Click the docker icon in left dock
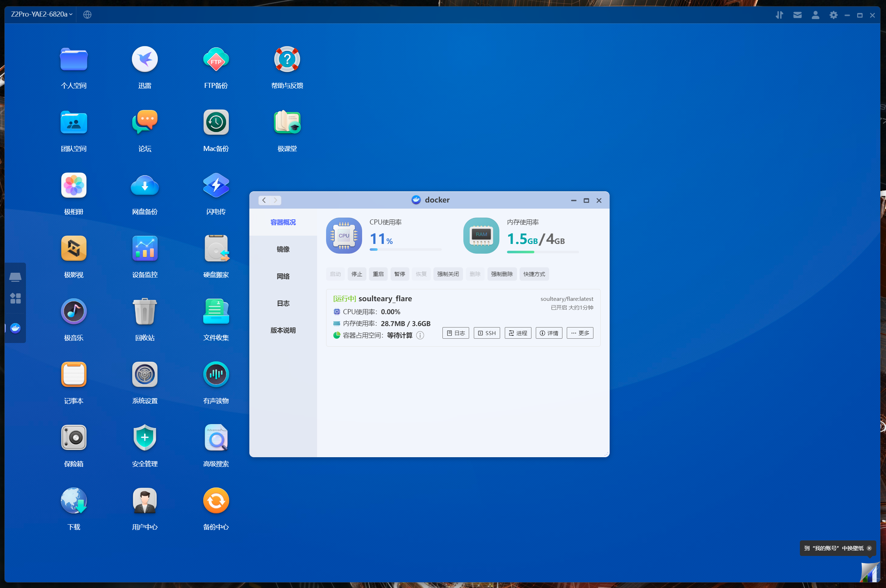Image resolution: width=886 pixels, height=588 pixels. (15, 328)
